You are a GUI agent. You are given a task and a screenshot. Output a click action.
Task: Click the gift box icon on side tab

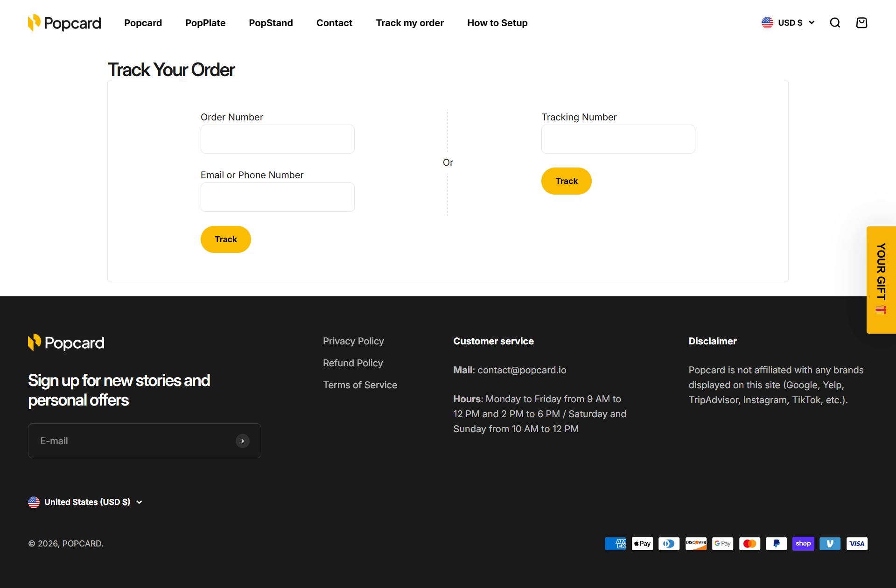tap(881, 310)
